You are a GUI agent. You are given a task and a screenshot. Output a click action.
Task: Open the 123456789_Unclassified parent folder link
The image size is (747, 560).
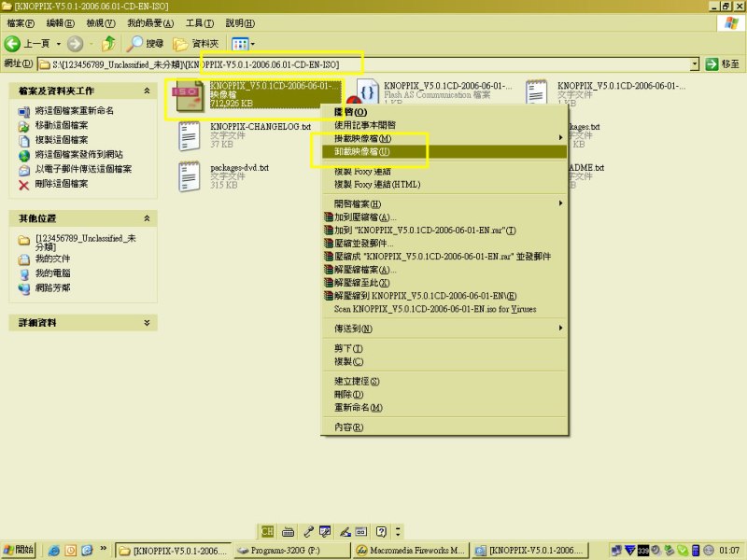[85, 242]
